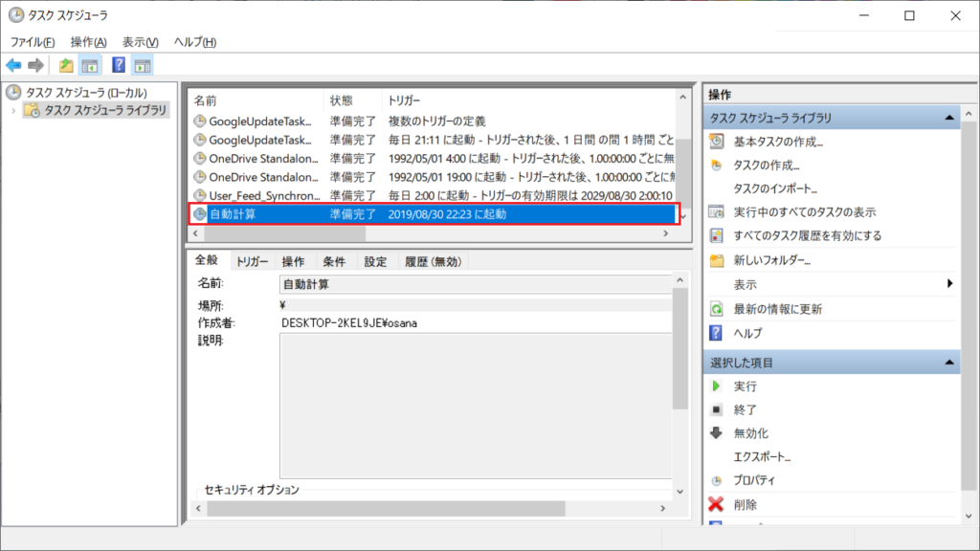The width and height of the screenshot is (980, 551).
Task: Select the first GoogleUpdateTask row with 複数のトリガーの定義
Action: coord(433,121)
